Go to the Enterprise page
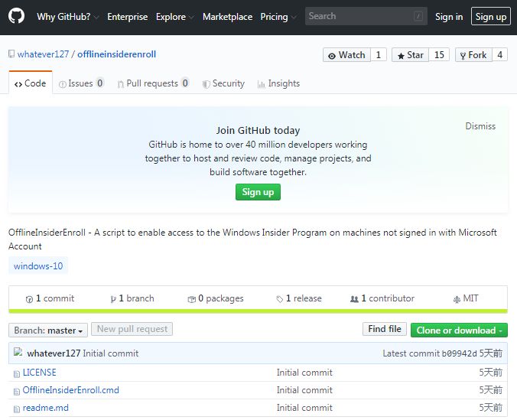The width and height of the screenshot is (517, 420). pos(127,17)
